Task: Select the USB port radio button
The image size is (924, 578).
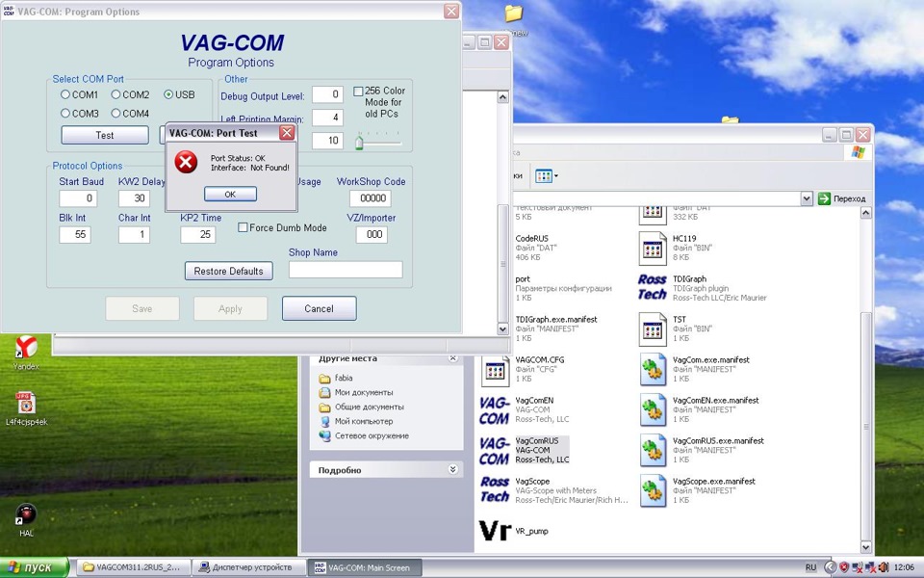Action: tap(168, 94)
